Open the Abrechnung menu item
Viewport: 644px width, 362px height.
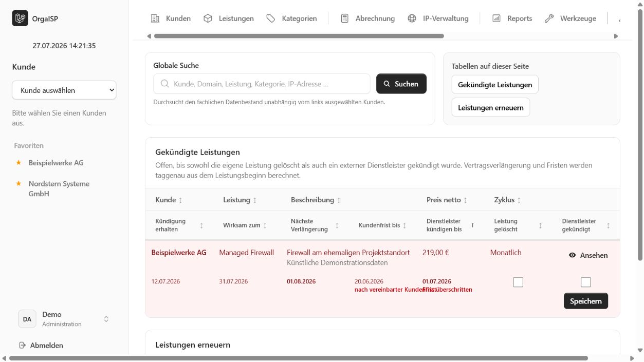(x=368, y=18)
